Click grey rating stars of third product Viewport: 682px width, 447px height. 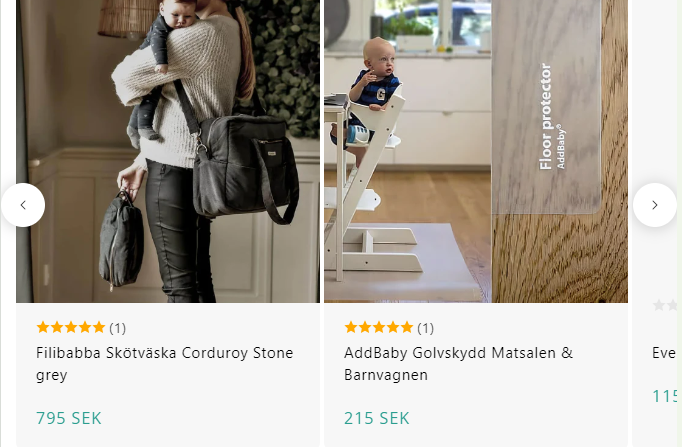(665, 305)
